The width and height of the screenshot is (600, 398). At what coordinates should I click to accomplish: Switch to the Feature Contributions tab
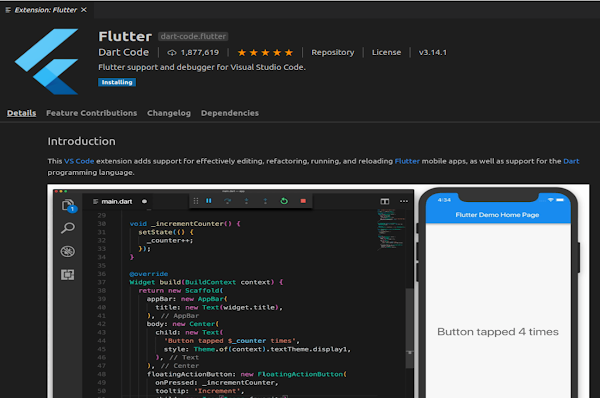click(x=91, y=113)
